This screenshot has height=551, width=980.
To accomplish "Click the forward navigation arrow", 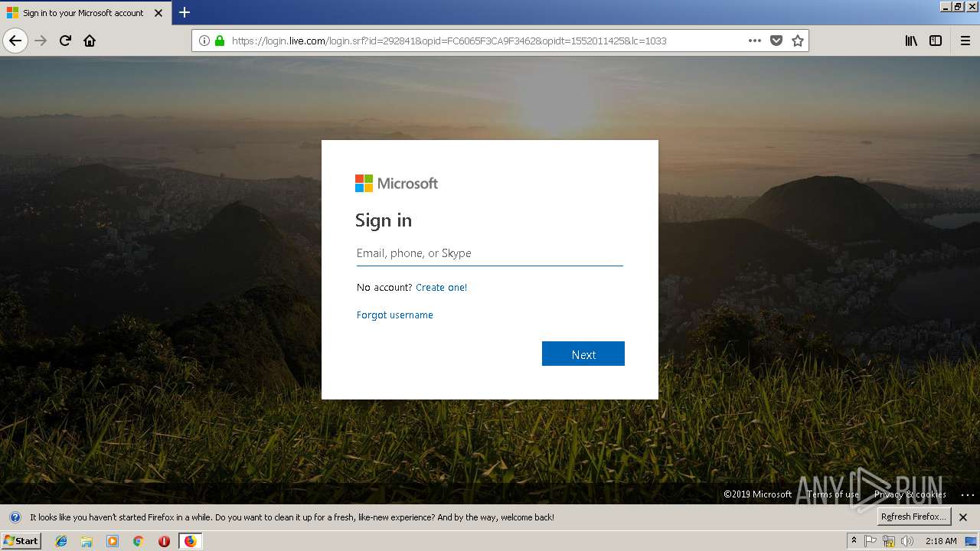I will pyautogui.click(x=41, y=41).
